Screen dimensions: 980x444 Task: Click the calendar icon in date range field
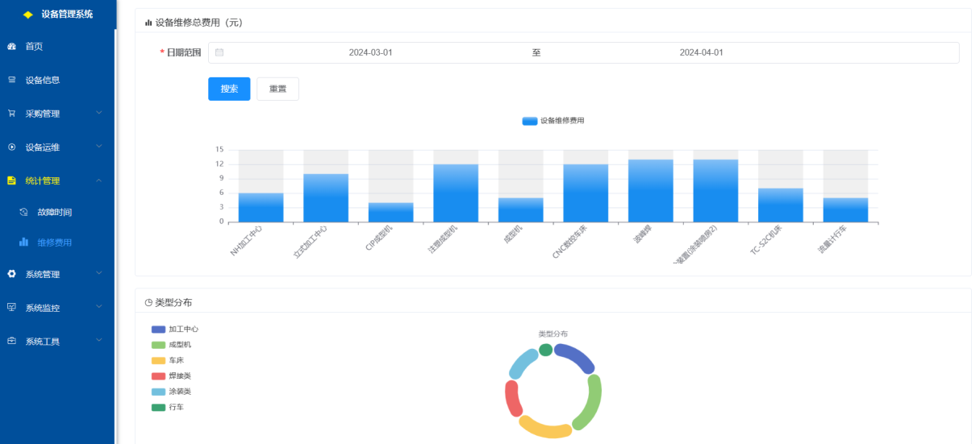219,52
